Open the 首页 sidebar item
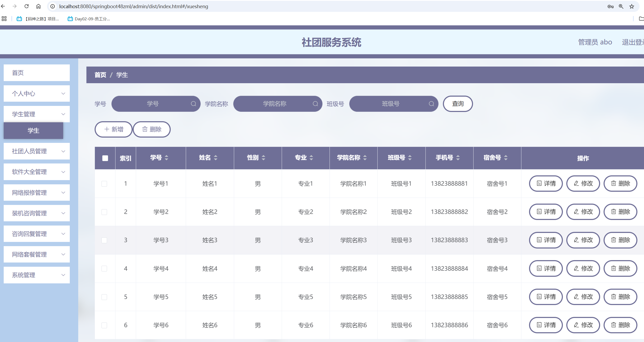The image size is (644, 342). coord(37,73)
